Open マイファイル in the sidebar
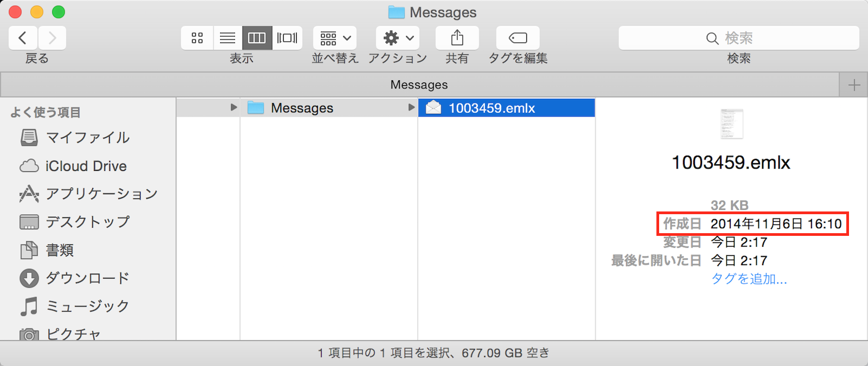 (x=88, y=138)
